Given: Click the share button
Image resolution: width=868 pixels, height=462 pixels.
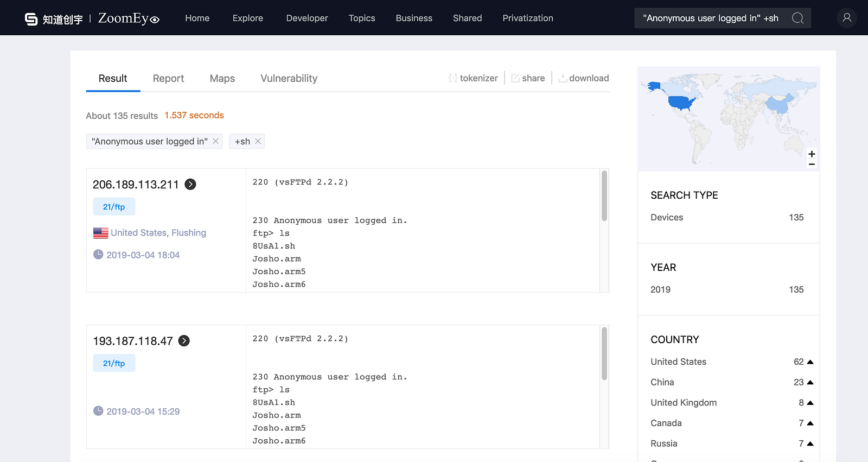Looking at the screenshot, I should click(x=528, y=78).
